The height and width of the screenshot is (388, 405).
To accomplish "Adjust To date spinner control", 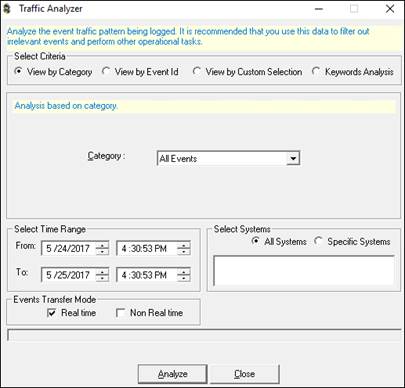I will point(102,275).
